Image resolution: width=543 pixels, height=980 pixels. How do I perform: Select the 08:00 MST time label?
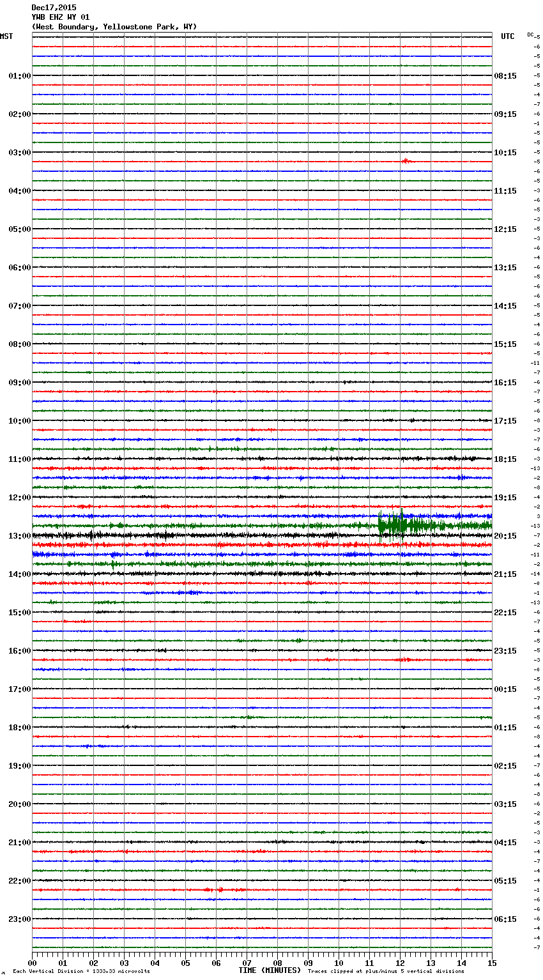19,344
